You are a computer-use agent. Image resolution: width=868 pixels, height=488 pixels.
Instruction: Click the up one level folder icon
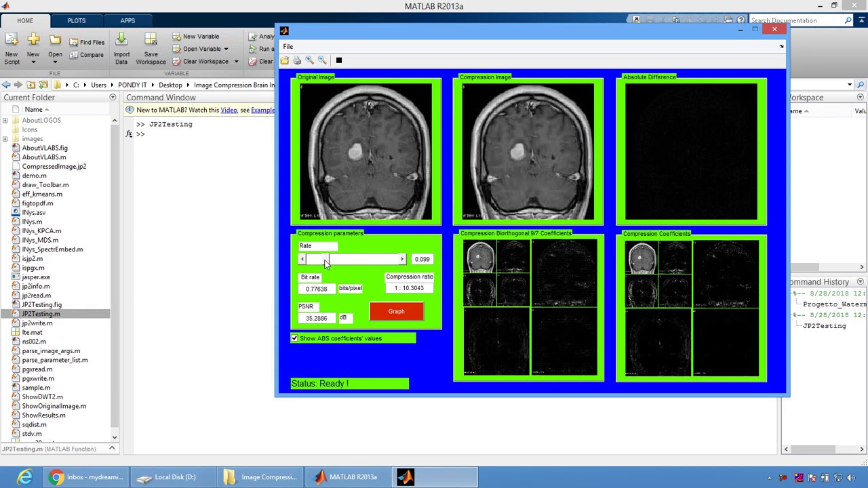(31, 85)
